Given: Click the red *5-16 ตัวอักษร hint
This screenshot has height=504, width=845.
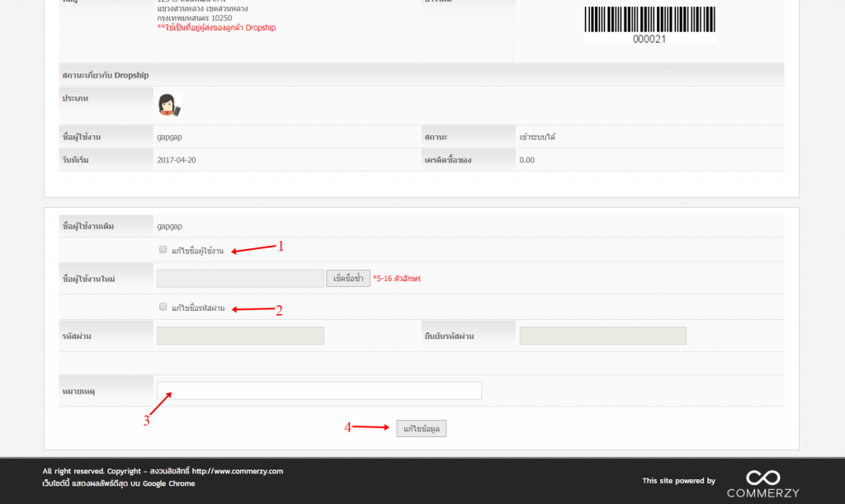Looking at the screenshot, I should click(x=397, y=278).
